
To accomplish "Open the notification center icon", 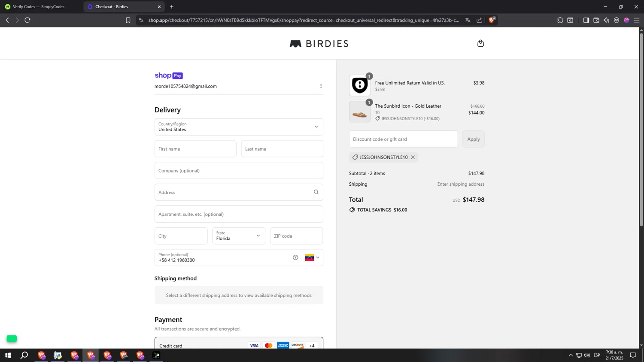I will coord(633,356).
